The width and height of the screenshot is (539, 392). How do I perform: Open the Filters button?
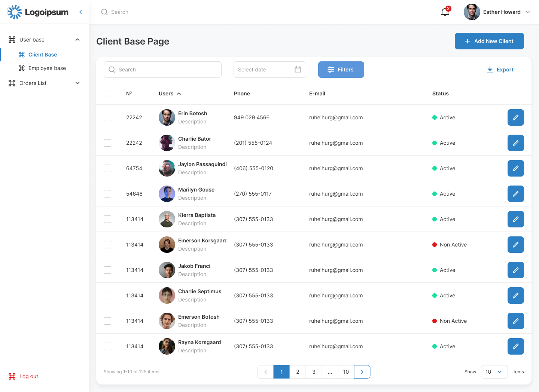click(341, 70)
